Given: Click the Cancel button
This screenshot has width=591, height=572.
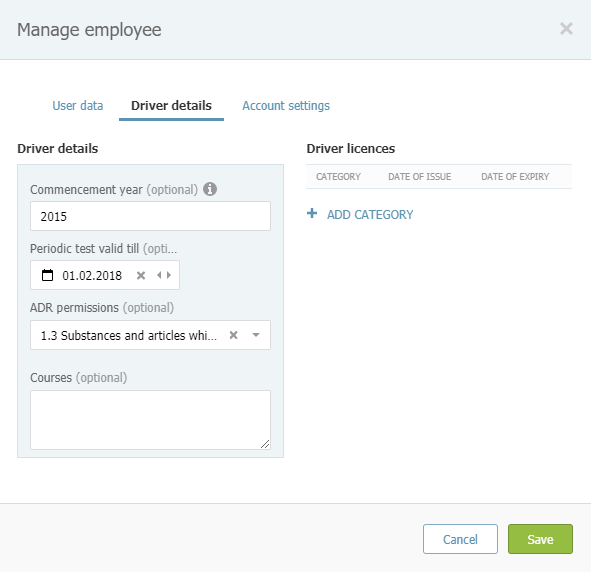Looking at the screenshot, I should tap(460, 539).
